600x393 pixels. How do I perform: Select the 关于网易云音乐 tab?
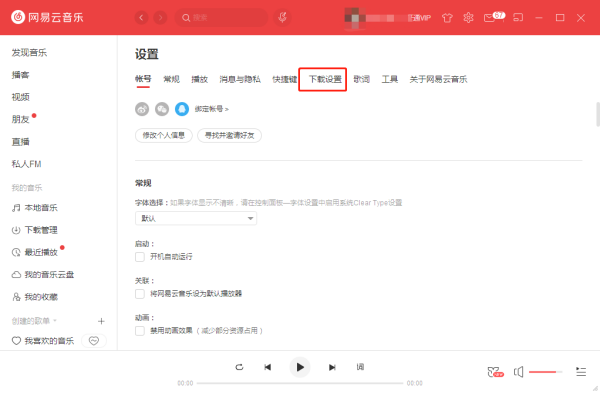(x=438, y=79)
